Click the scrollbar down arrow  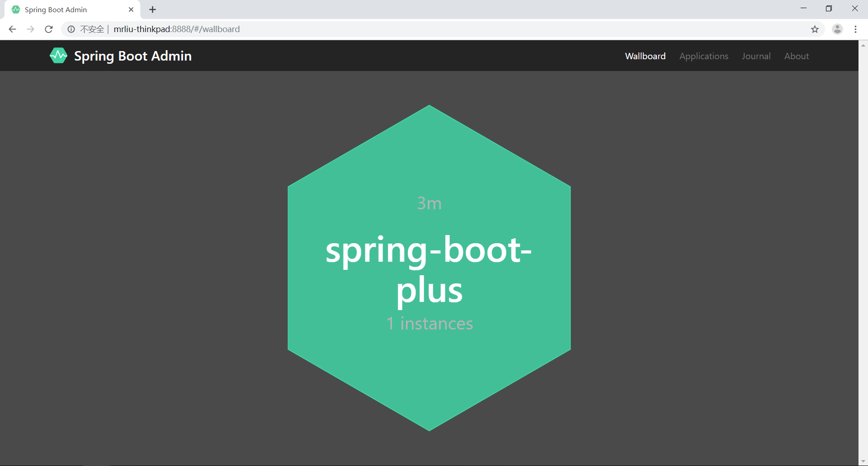pyautogui.click(x=863, y=461)
